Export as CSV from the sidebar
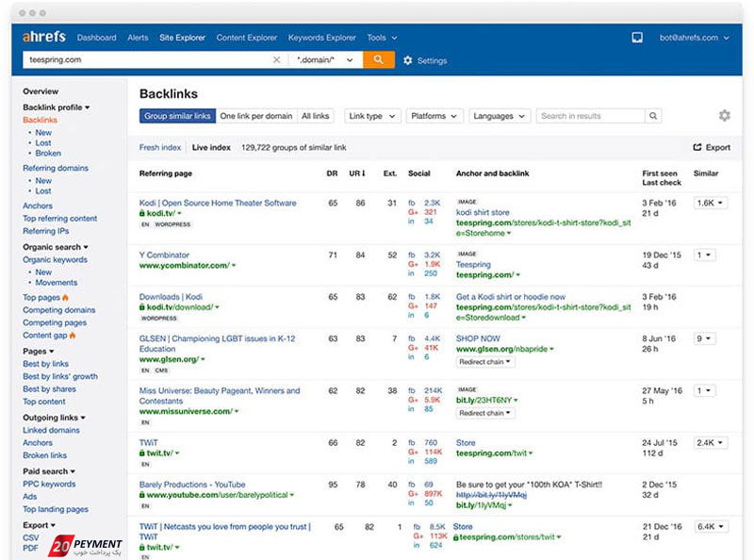Screen dimensions: 754x560 [31, 537]
